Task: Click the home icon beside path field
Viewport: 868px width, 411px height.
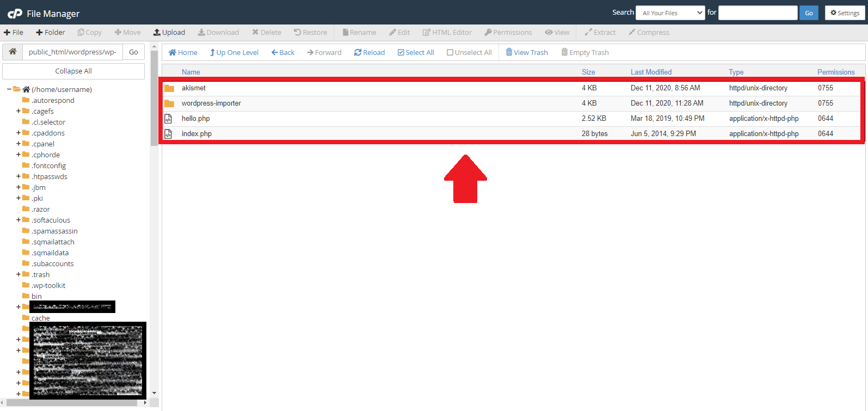Action: (x=13, y=52)
